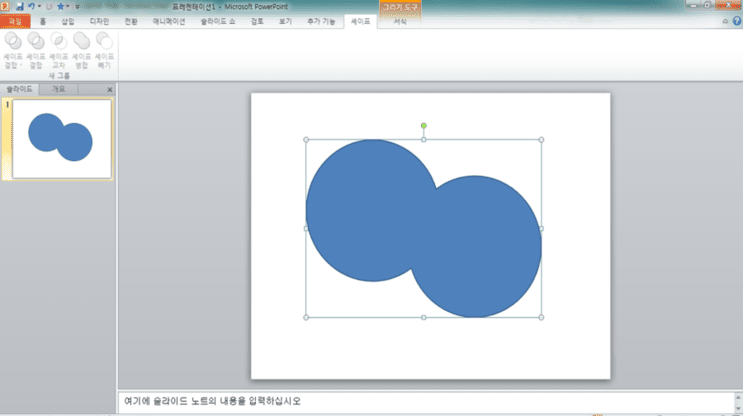Screen dimensions: 743x416
Task: Click the Save icon in quick access toolbar
Action: [x=19, y=7]
